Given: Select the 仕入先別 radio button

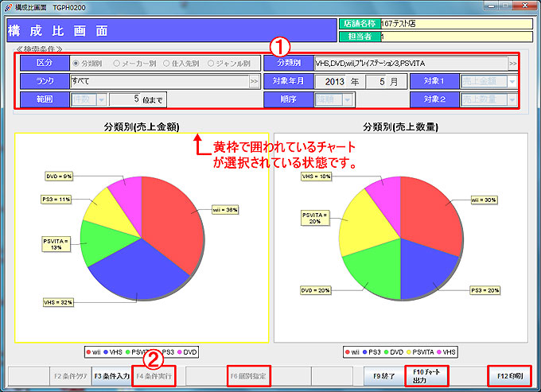Looking at the screenshot, I should [x=166, y=64].
